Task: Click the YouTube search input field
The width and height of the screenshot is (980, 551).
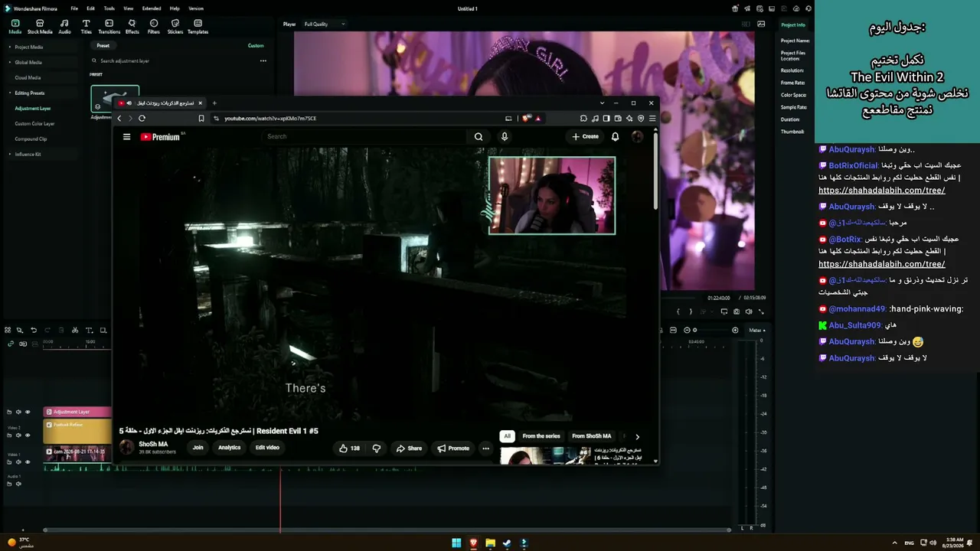Action: click(x=364, y=136)
